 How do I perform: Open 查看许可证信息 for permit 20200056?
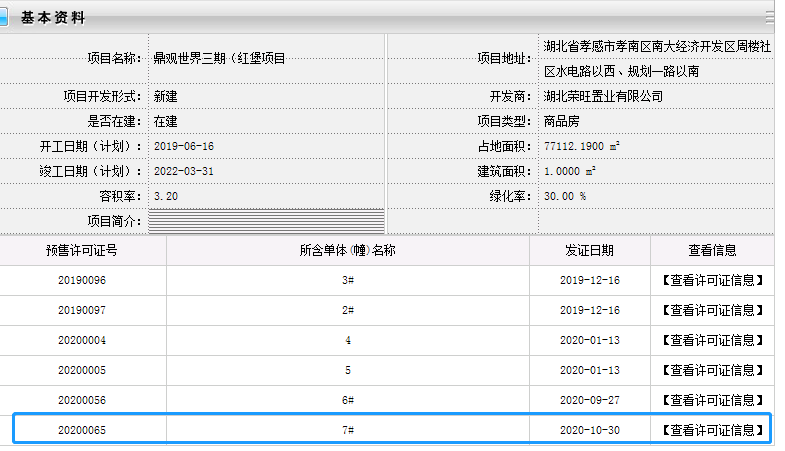pyautogui.click(x=711, y=400)
